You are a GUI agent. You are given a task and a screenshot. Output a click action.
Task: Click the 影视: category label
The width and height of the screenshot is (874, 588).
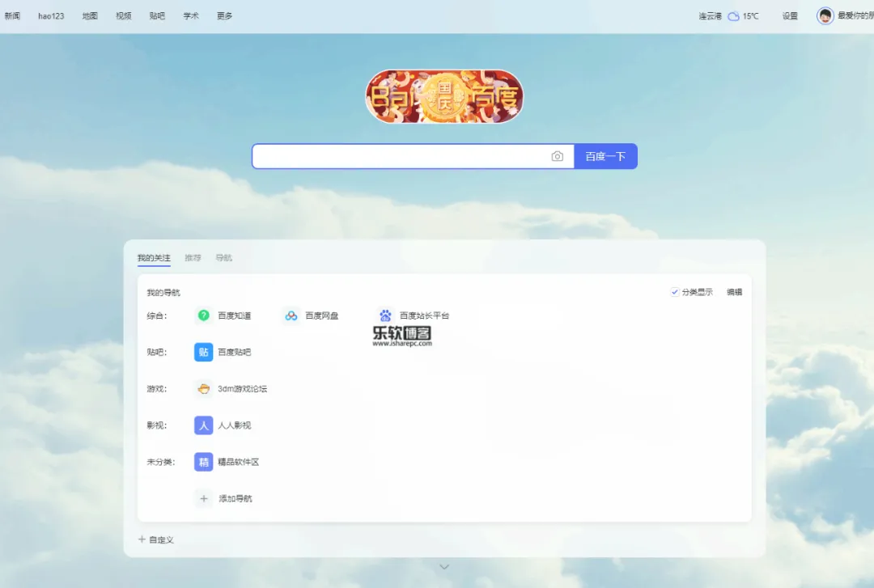pos(157,425)
